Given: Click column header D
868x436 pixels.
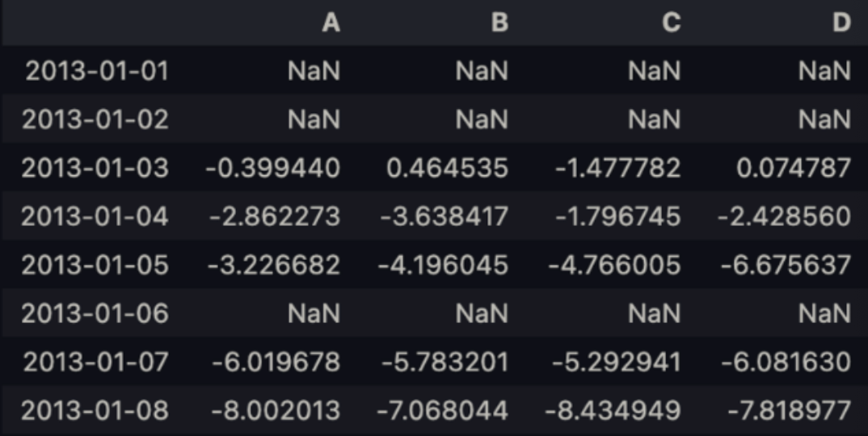Looking at the screenshot, I should [x=841, y=23].
